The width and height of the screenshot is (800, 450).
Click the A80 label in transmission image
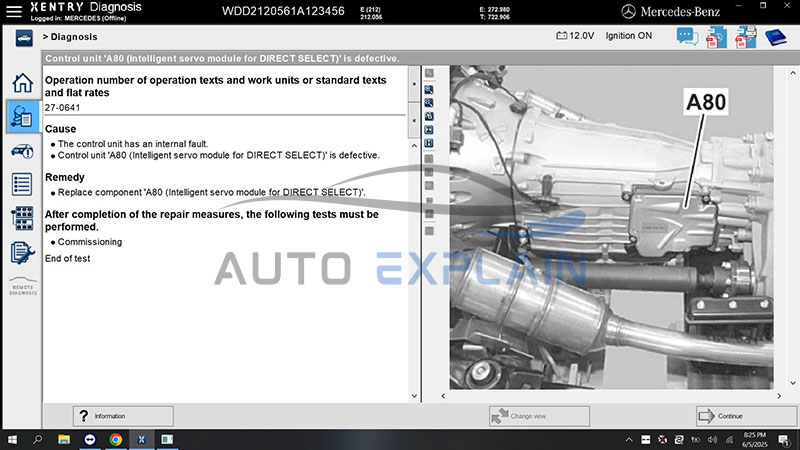pyautogui.click(x=706, y=102)
